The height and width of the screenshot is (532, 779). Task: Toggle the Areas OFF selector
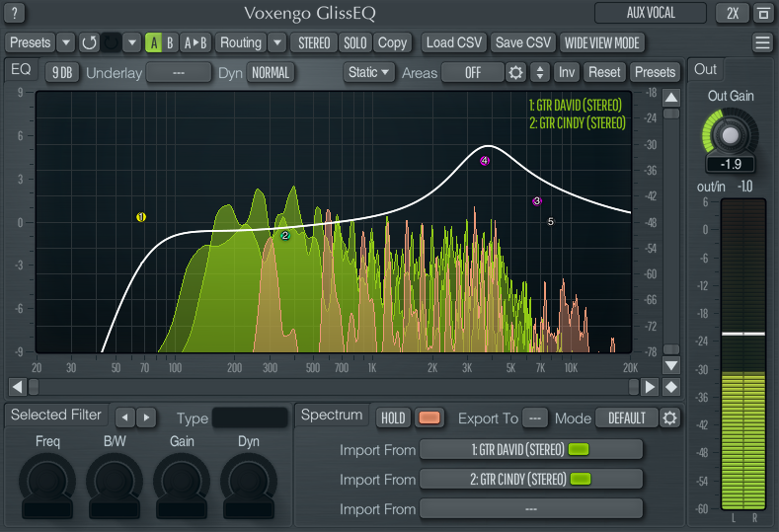[473, 72]
